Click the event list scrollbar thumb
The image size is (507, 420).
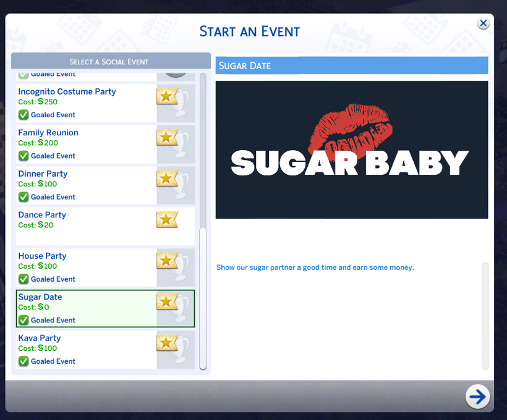coord(203,299)
